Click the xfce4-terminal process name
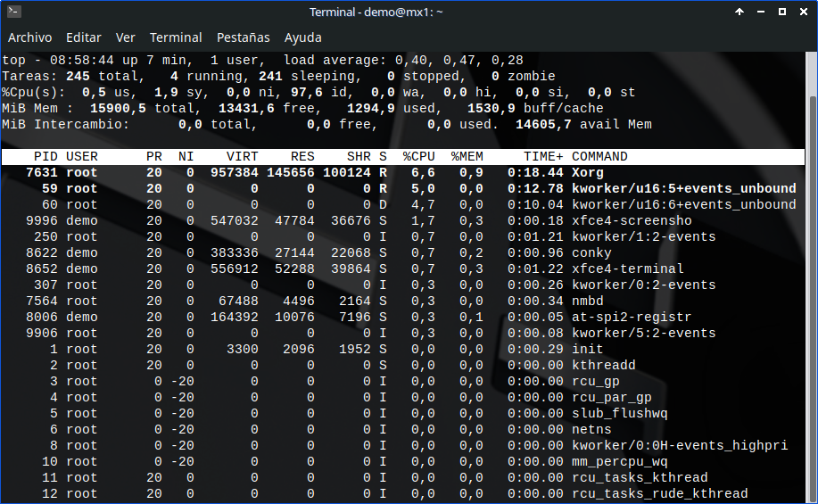This screenshot has width=818, height=504. 628,269
